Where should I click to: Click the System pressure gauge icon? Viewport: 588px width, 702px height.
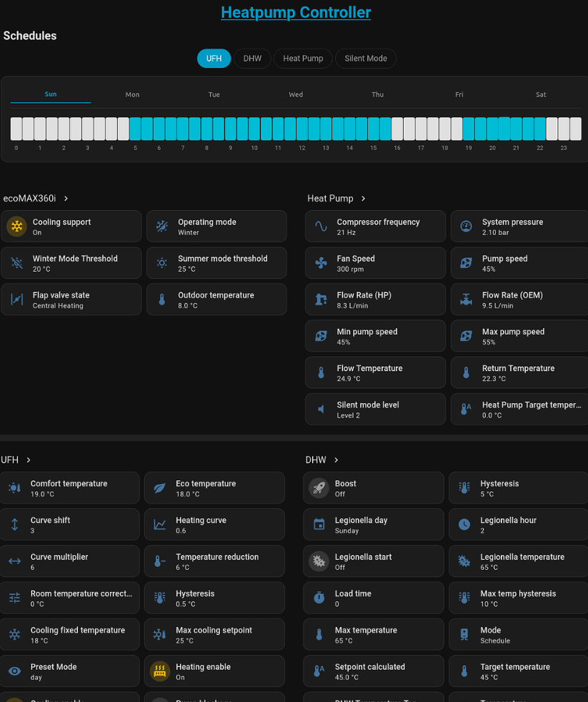click(x=466, y=227)
